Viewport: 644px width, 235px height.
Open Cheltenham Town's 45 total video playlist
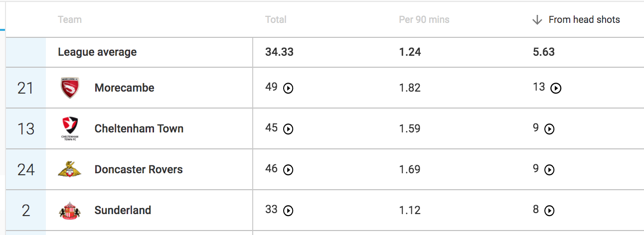[x=288, y=129]
